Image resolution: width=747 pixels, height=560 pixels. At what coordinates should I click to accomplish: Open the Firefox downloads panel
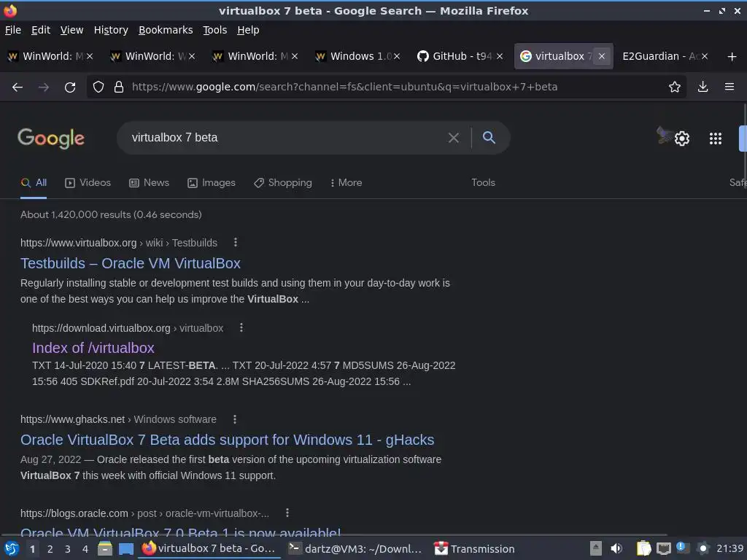[x=703, y=87]
